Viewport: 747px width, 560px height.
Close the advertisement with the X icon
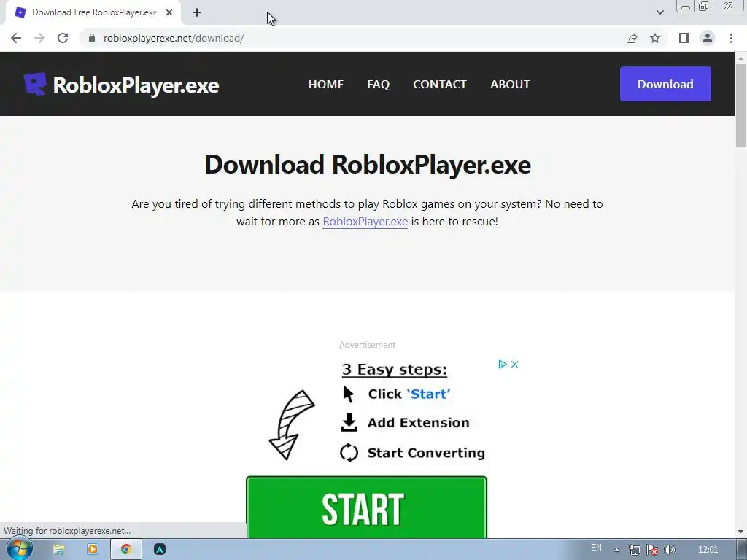click(514, 365)
